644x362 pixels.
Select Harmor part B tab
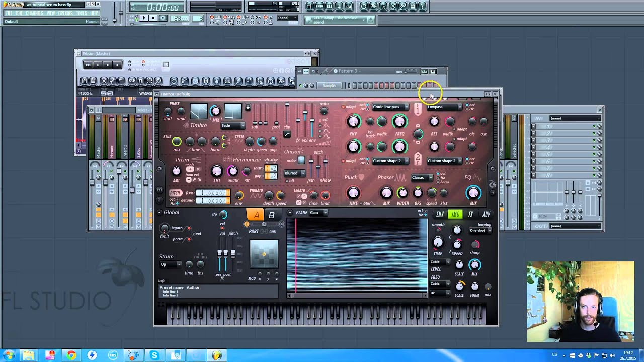[x=271, y=215]
